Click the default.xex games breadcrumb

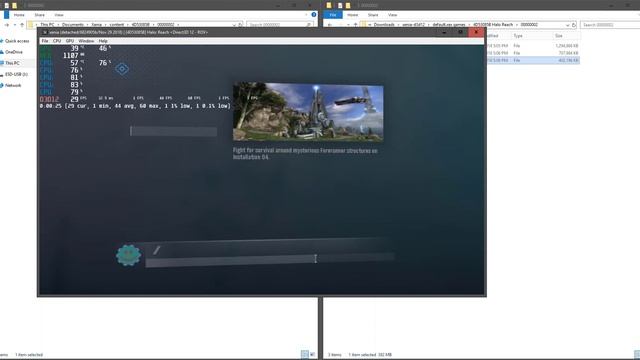pyautogui.click(x=449, y=25)
